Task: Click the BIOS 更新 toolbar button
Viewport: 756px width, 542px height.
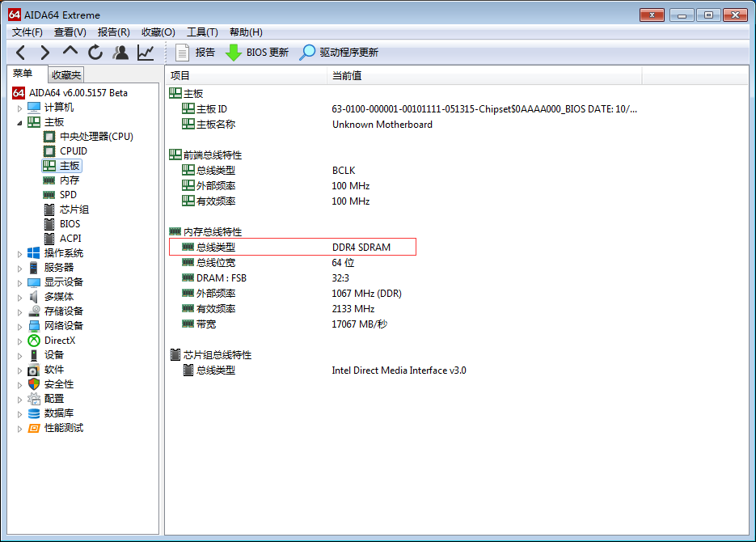Action: click(x=257, y=53)
